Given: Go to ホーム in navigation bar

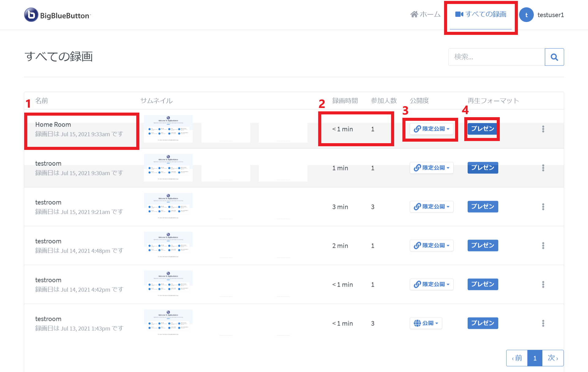Looking at the screenshot, I should click(x=425, y=14).
